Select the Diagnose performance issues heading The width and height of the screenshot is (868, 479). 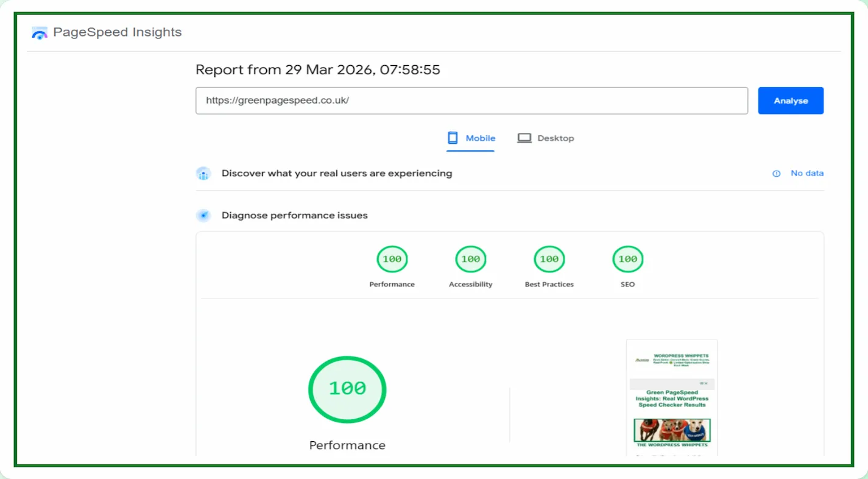point(294,216)
